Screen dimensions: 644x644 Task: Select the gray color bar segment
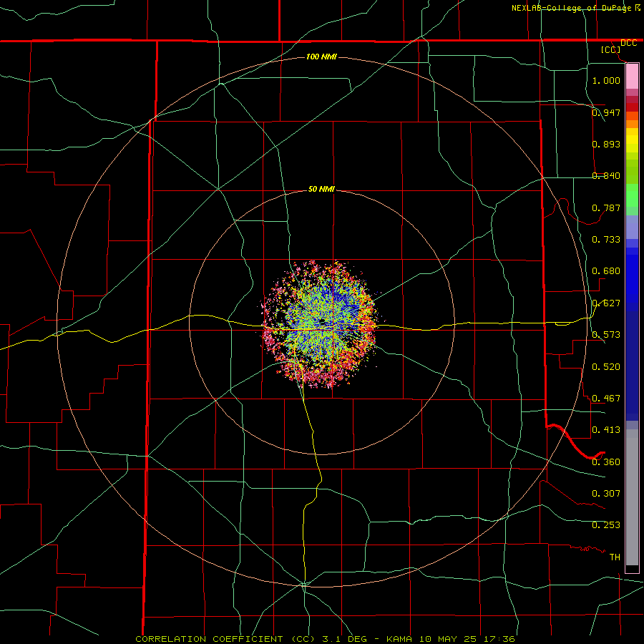[632, 497]
